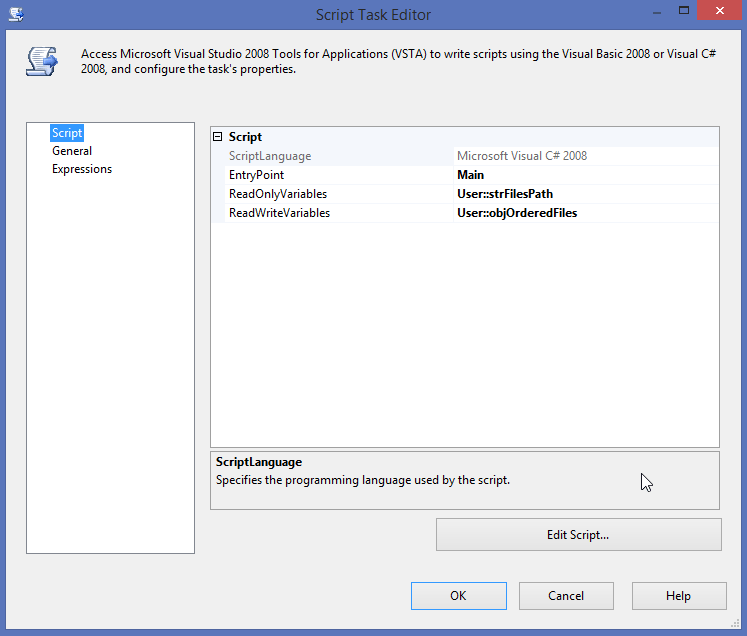The height and width of the screenshot is (636, 747).
Task: Confirm changes with the OK button
Action: (x=458, y=596)
